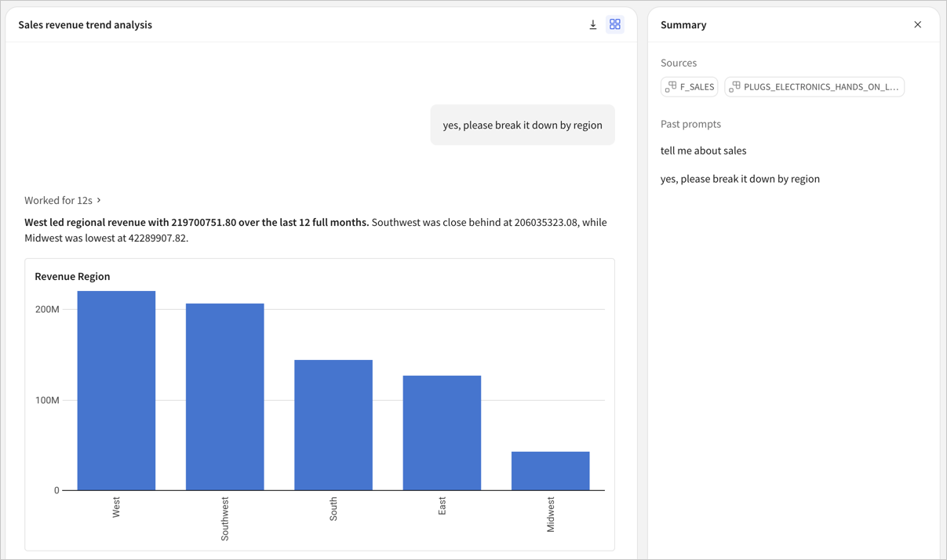The width and height of the screenshot is (947, 560).
Task: Click the "Southwest" axis label
Action: coord(225,518)
